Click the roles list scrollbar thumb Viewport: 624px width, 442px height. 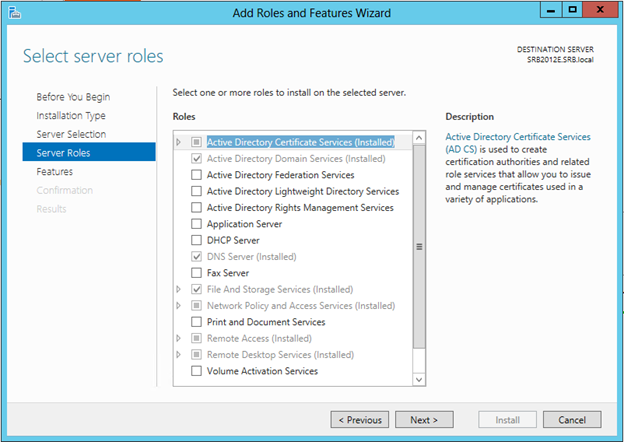point(419,247)
